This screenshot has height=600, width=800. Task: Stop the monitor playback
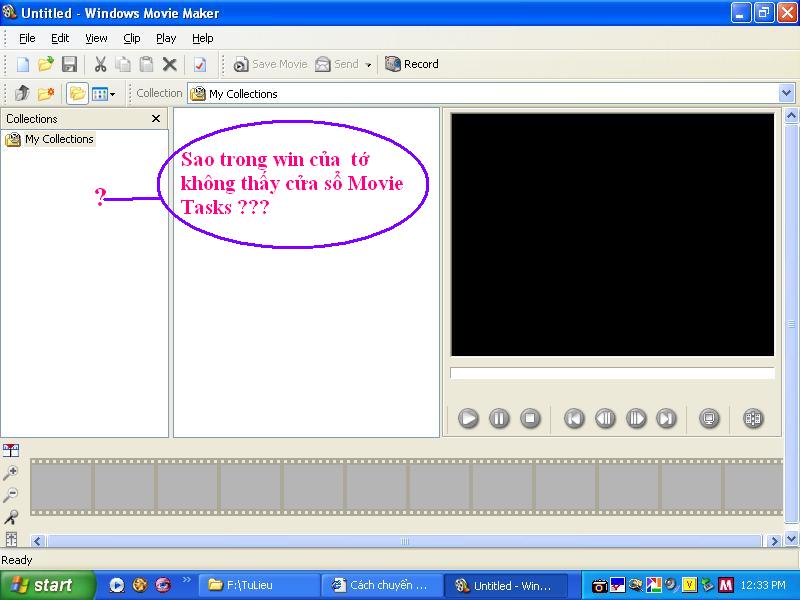pos(530,418)
